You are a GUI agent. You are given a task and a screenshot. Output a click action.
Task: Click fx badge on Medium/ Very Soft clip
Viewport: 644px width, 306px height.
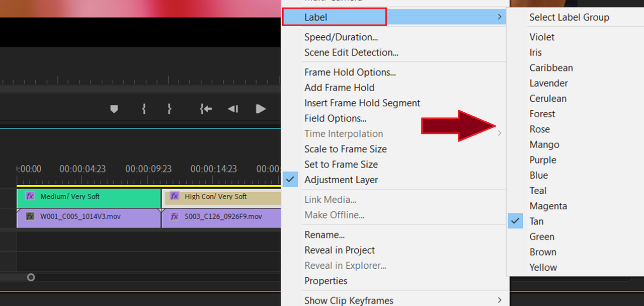point(30,196)
